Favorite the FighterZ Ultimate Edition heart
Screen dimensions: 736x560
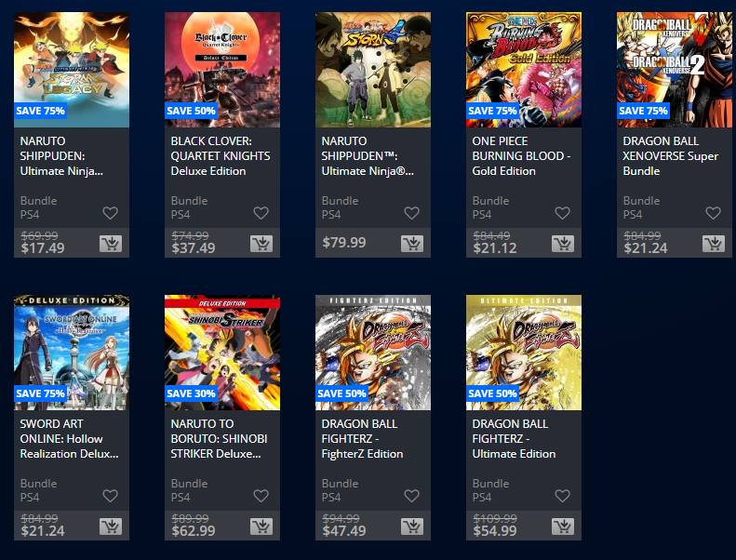coord(562,496)
